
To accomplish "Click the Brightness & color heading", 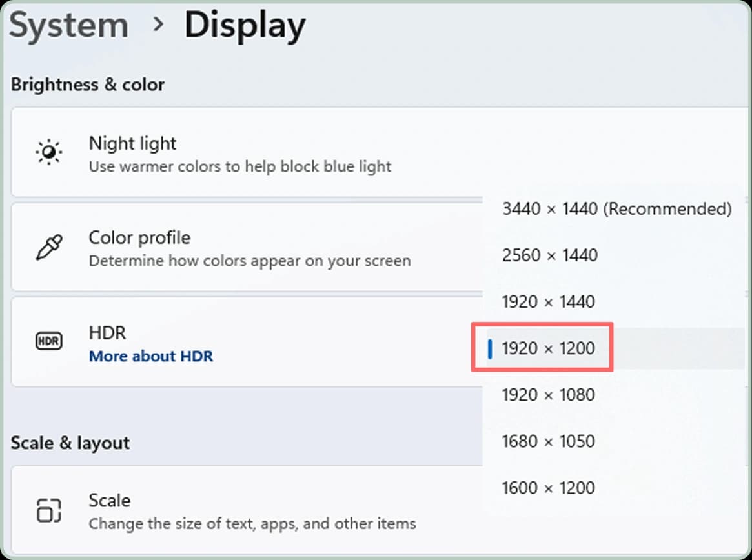I will (88, 85).
